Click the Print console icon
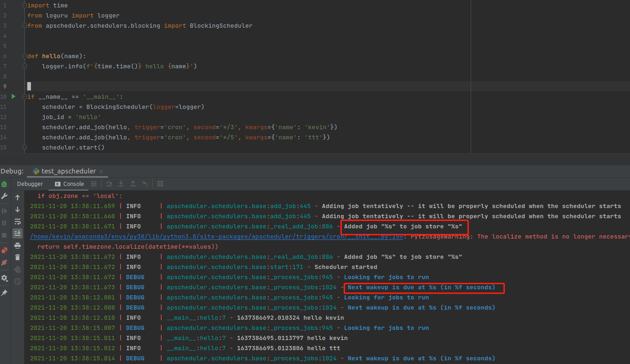The width and height of the screenshot is (630, 364). (18, 245)
